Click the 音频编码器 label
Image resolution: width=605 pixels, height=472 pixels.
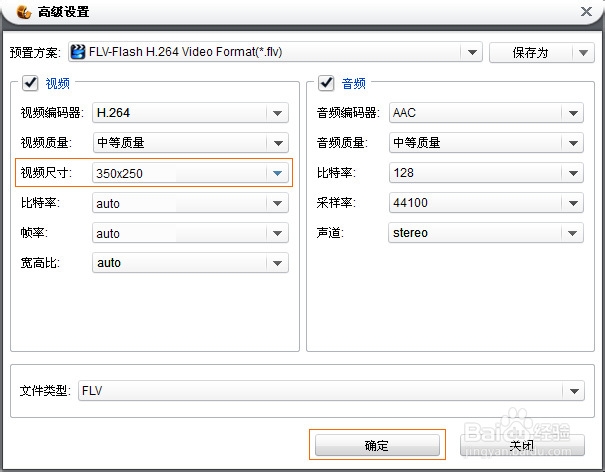point(348,113)
